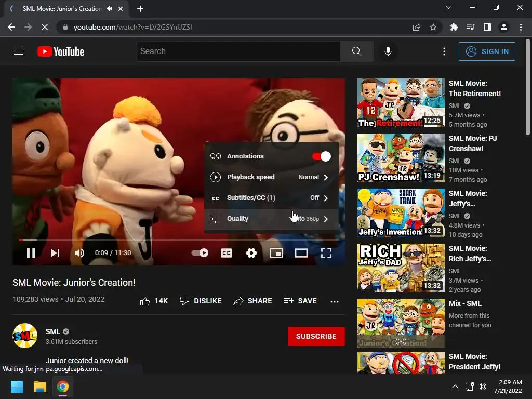532x399 pixels.
Task: Skip to the next video
Action: [55, 253]
